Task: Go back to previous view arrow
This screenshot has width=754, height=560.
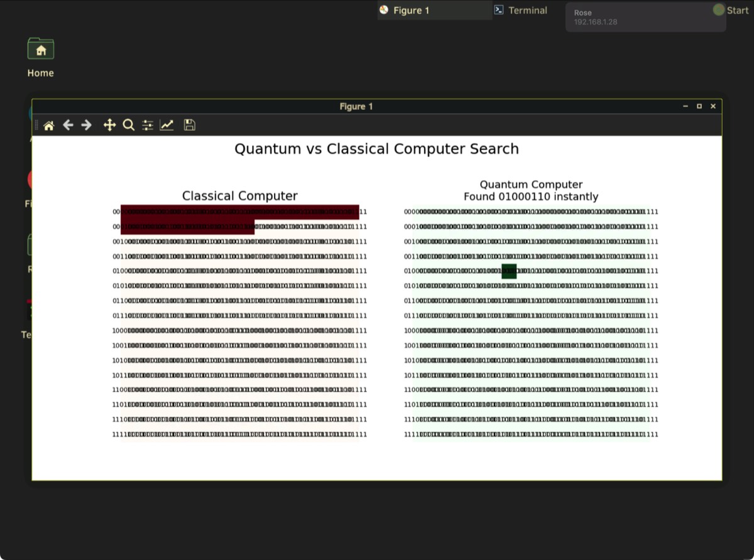Action: pos(68,125)
